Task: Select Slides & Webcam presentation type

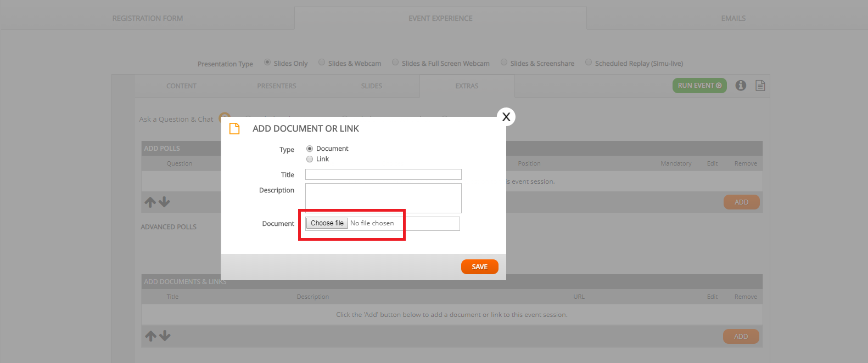Action: (322, 63)
